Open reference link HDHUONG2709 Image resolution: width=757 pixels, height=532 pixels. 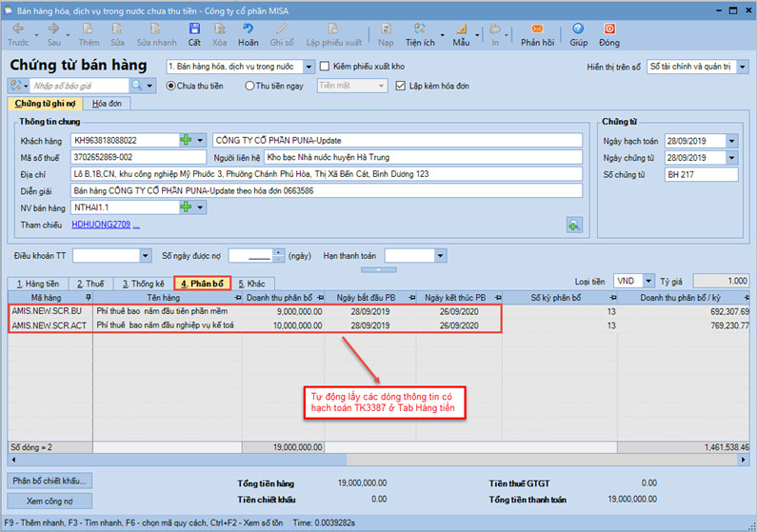101,225
